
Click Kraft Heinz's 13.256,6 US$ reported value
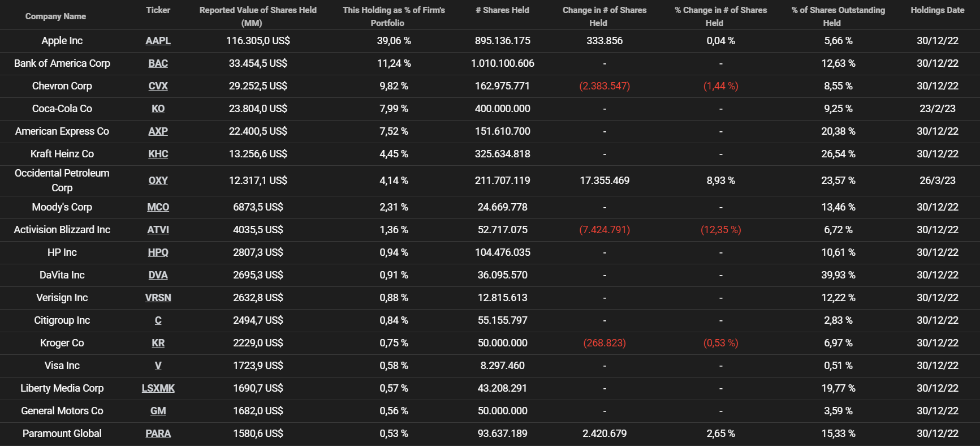pos(258,154)
